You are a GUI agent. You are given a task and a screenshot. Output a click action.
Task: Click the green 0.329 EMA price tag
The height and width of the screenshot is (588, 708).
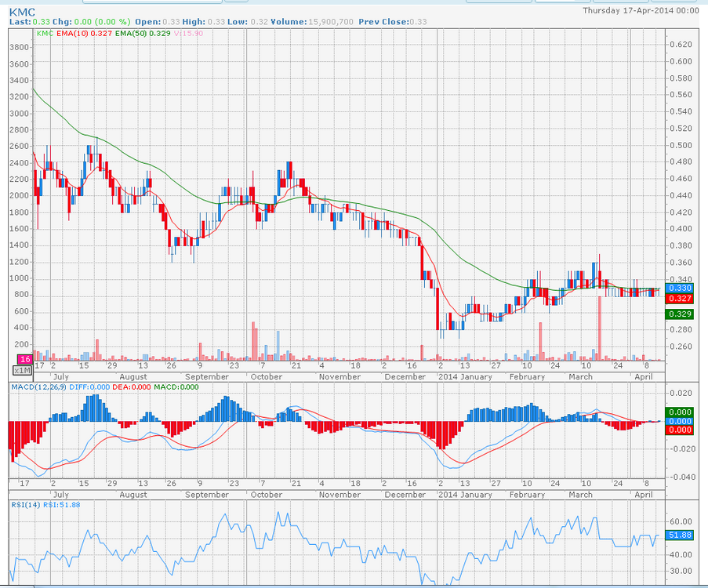677,314
